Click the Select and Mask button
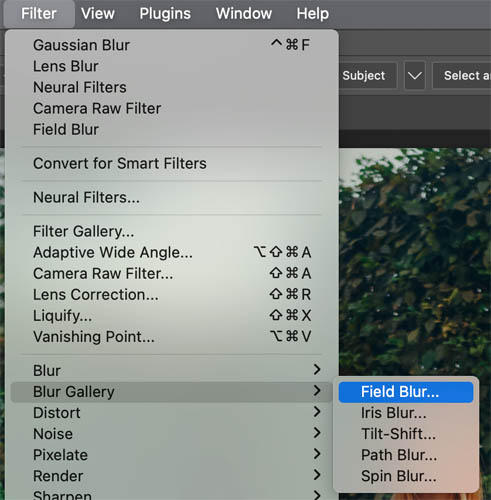491x500 pixels. [462, 76]
